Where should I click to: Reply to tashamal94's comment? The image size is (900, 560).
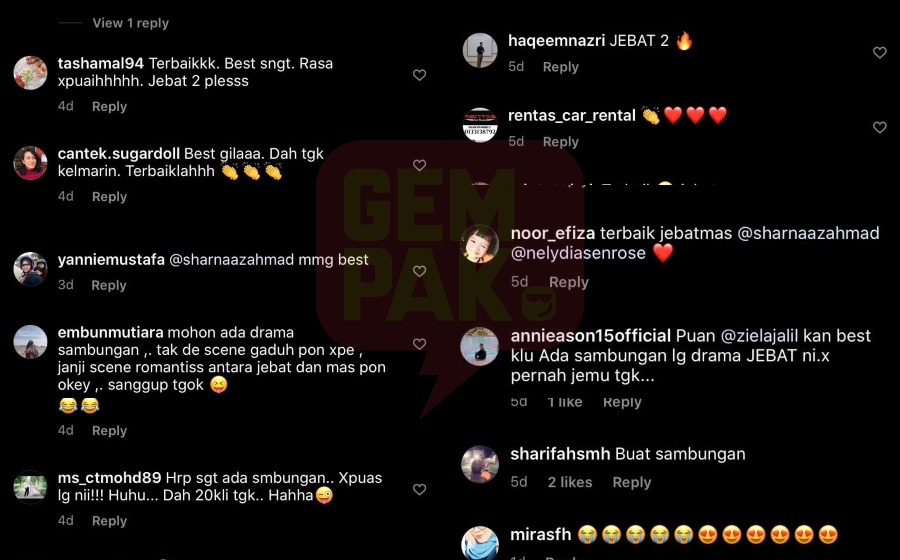pos(109,107)
